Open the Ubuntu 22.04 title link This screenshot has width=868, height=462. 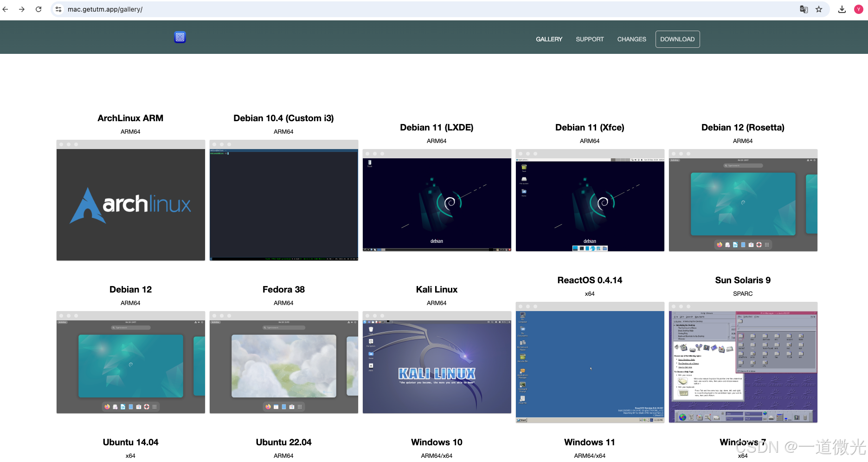click(x=283, y=442)
